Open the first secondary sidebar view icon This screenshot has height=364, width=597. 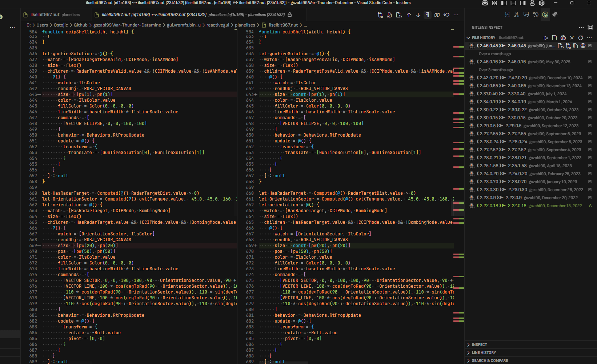click(507, 15)
